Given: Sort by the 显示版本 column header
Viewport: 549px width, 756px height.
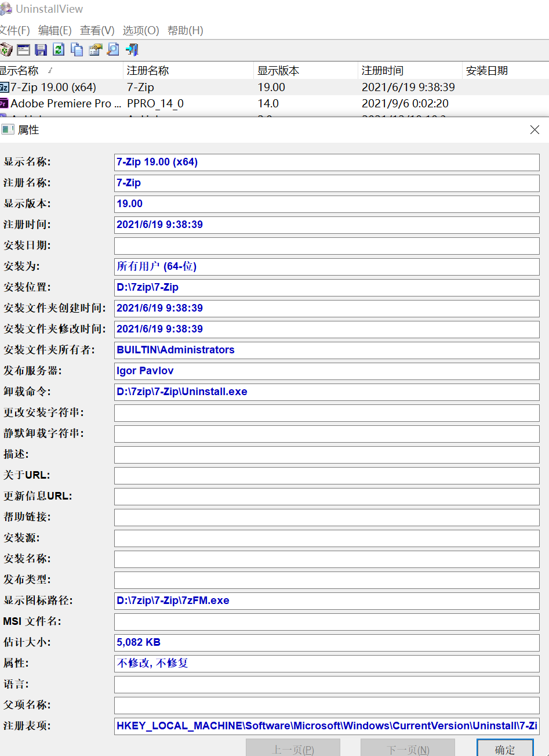Looking at the screenshot, I should [306, 70].
